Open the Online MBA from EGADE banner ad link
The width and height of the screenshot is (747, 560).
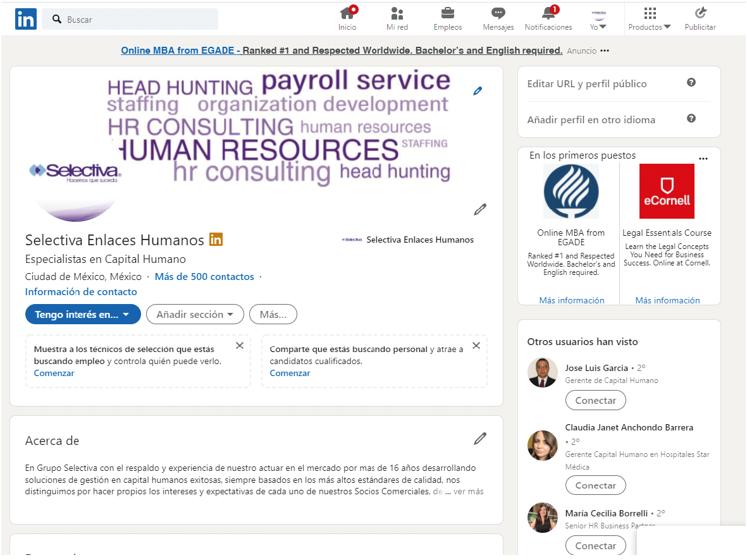[342, 51]
